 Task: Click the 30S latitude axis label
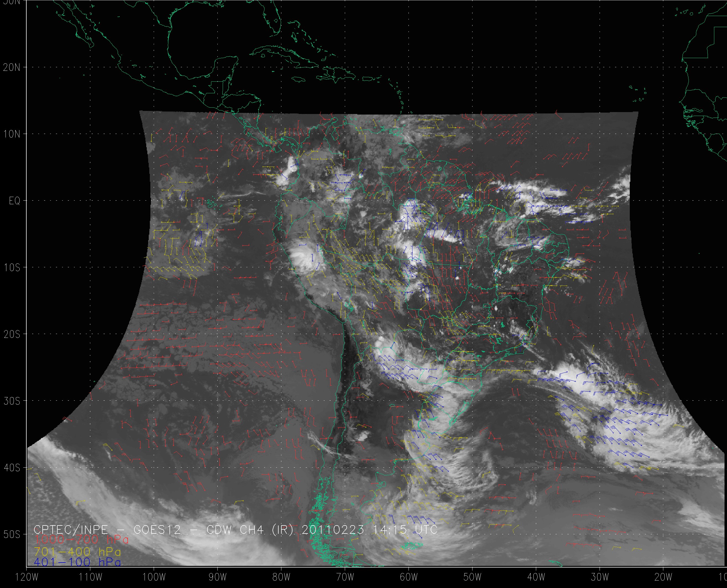point(12,401)
